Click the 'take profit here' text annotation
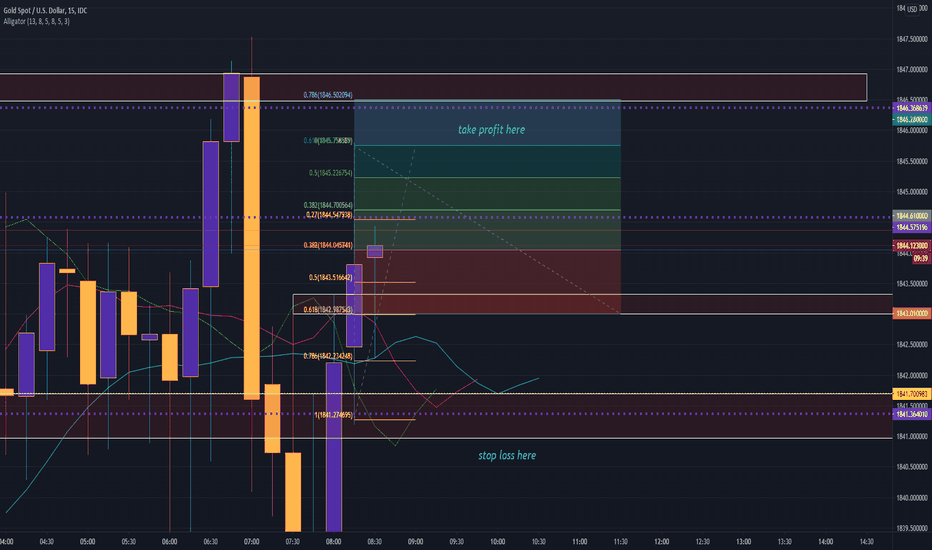The width and height of the screenshot is (932, 550). click(x=492, y=130)
